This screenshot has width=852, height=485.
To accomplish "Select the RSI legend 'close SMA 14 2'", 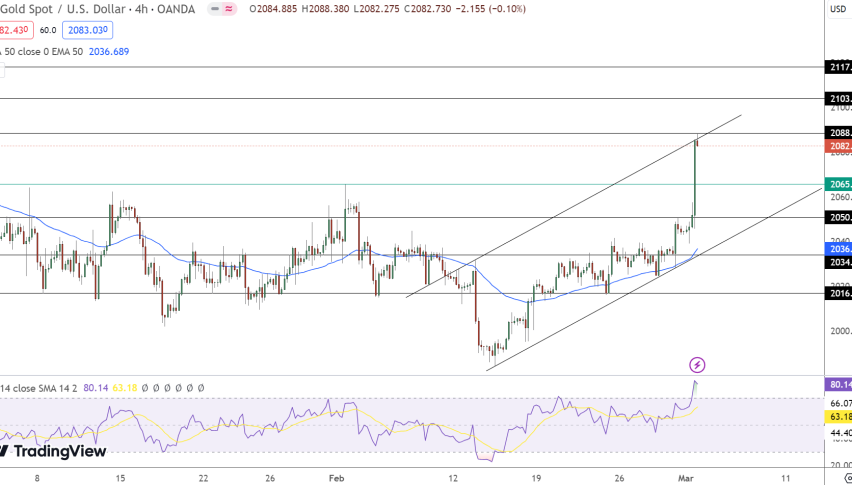I will [x=39, y=388].
